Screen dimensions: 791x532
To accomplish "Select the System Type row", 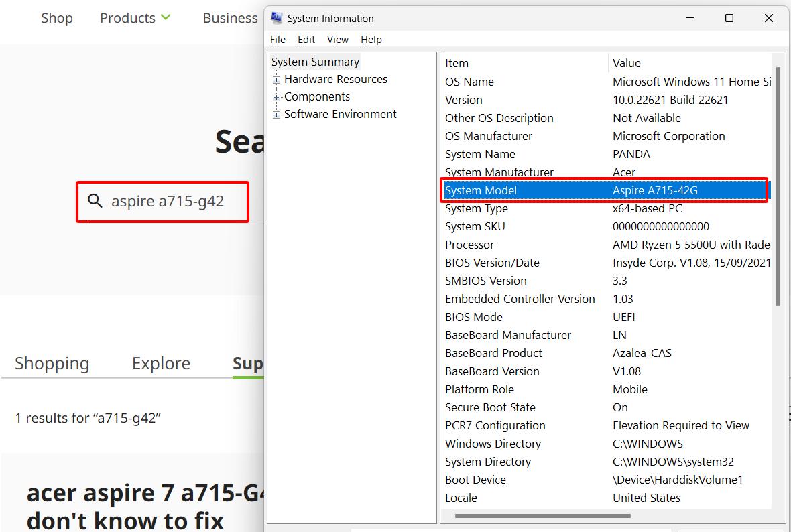I will [607, 208].
